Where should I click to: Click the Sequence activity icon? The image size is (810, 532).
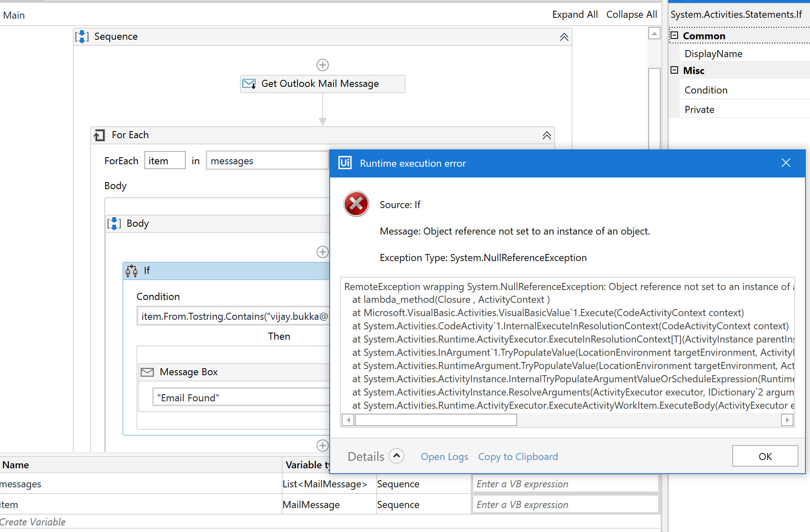(x=82, y=37)
